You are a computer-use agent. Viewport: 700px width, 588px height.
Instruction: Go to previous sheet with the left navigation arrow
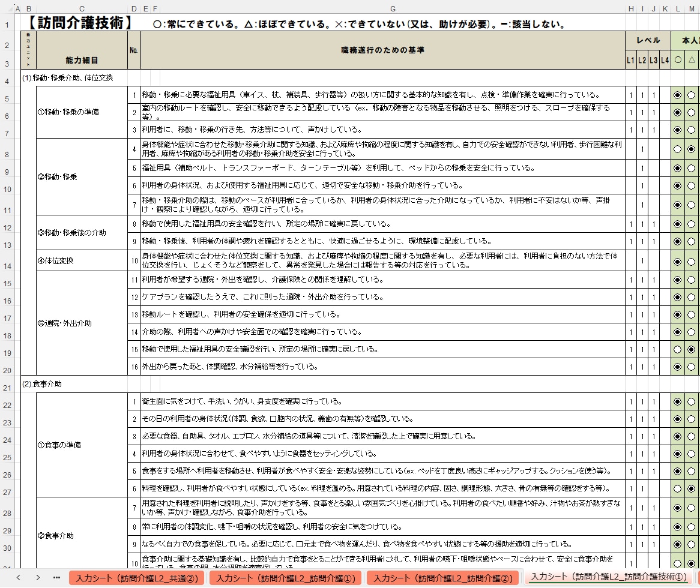(18, 577)
